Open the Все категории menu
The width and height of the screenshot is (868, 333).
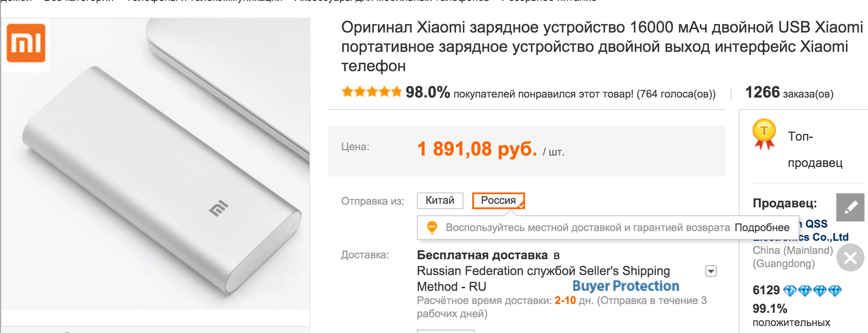[78, 1]
